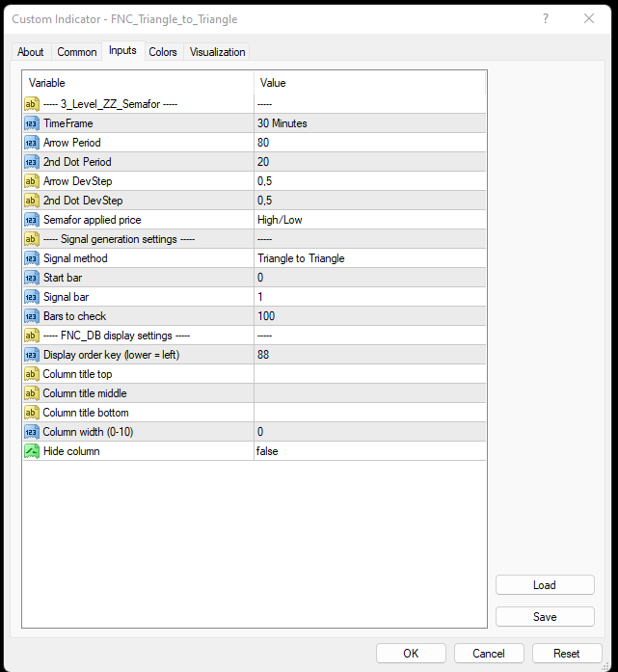This screenshot has height=672, width=618.
Task: Toggle the Hide column value 'false'
Action: [370, 451]
